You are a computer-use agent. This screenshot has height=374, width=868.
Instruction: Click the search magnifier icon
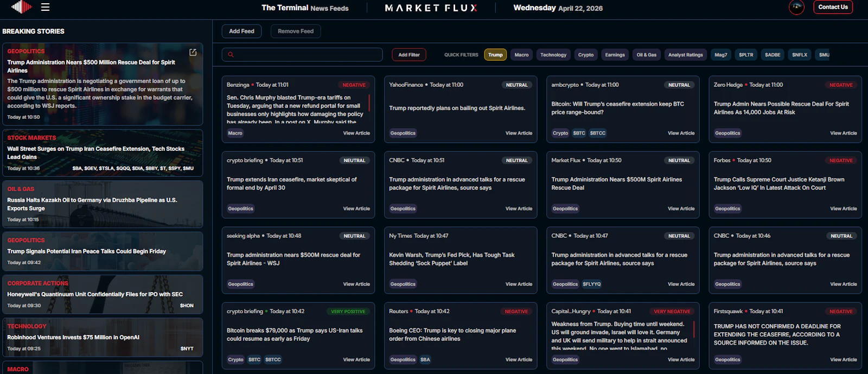tap(231, 55)
